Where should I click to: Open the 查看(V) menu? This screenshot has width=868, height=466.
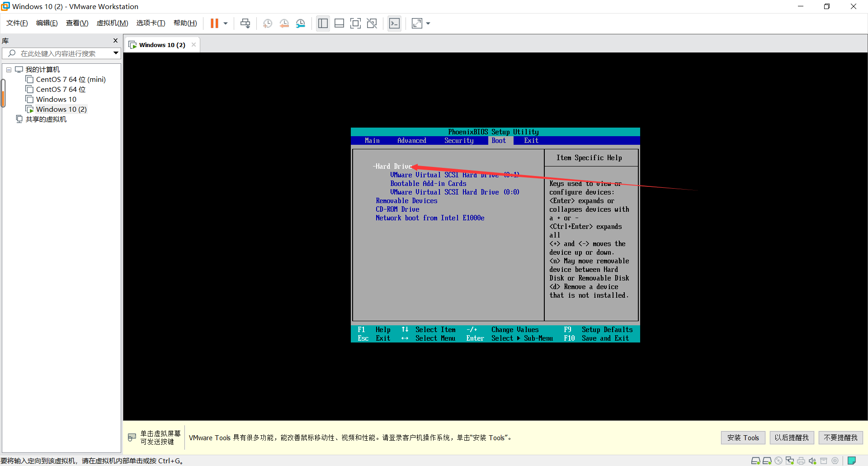click(x=77, y=23)
